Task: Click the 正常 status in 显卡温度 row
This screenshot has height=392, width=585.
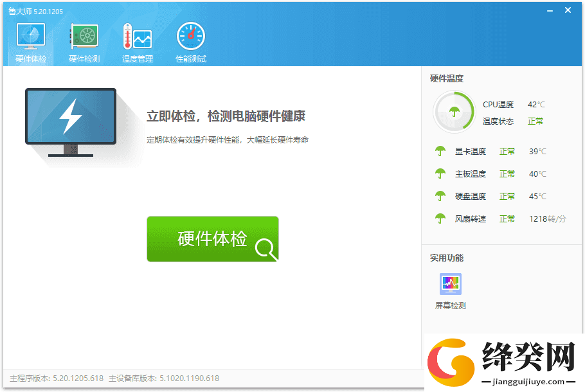Action: [507, 152]
